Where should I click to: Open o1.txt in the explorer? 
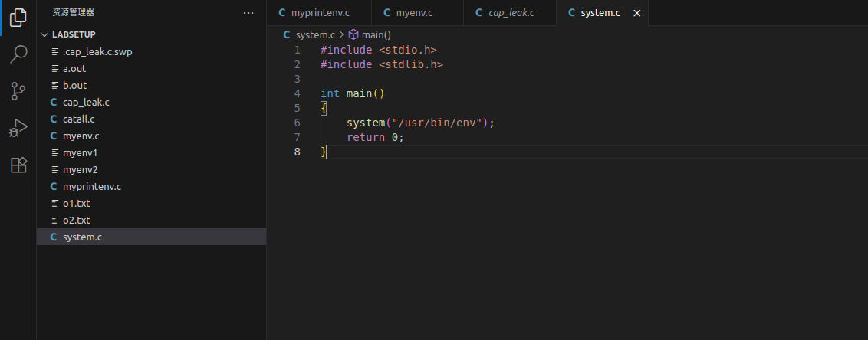click(151, 204)
